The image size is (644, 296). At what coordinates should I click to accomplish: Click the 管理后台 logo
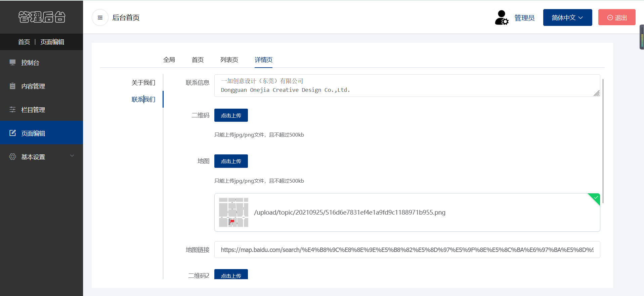tap(42, 17)
